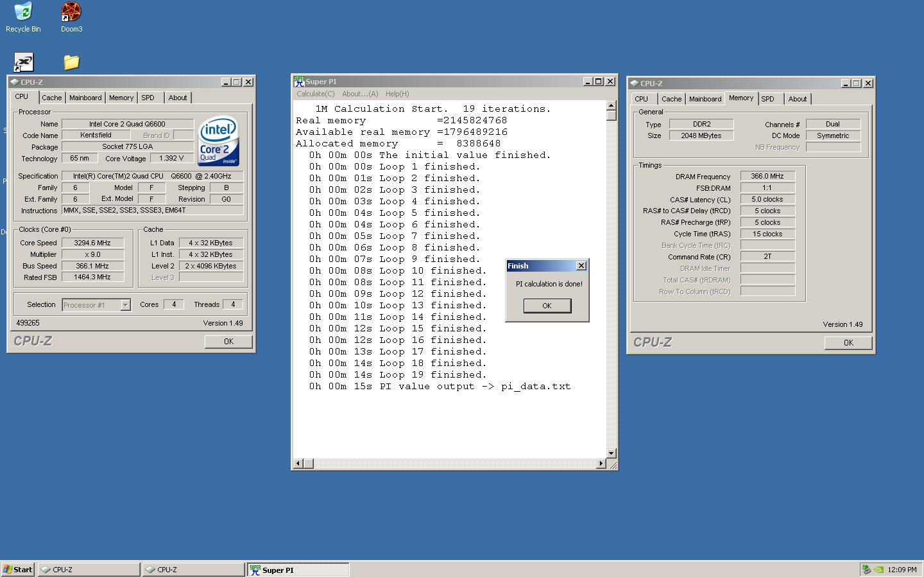The height and width of the screenshot is (578, 924).
Task: Click the Intel Core 2 Quad logo
Action: 218,141
